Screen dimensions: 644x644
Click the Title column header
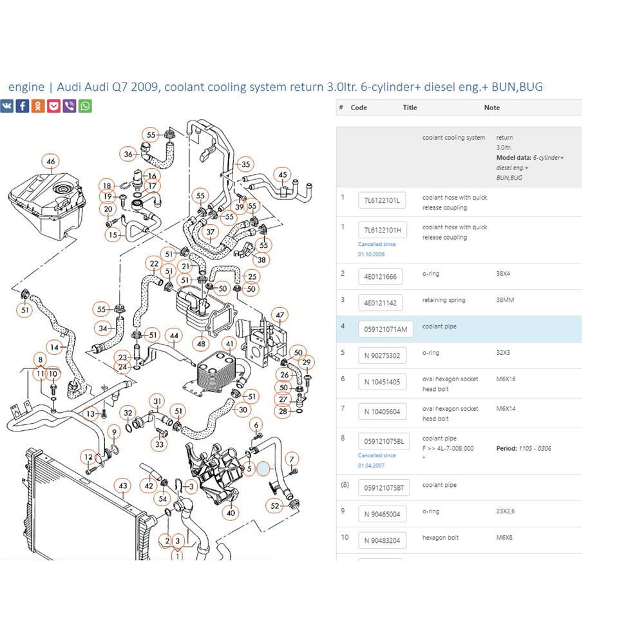(410, 107)
